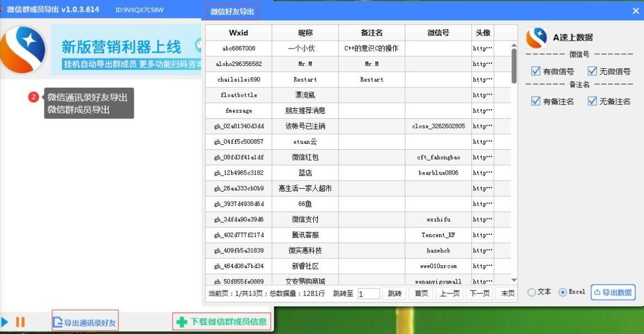Select nickname 腾讯客服
The image size is (644, 334).
tap(305, 235)
